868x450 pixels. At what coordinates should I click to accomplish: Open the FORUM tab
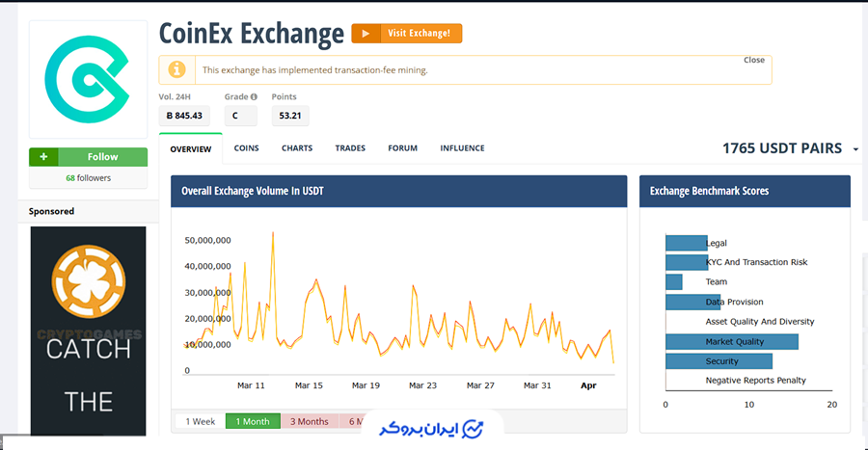point(402,148)
